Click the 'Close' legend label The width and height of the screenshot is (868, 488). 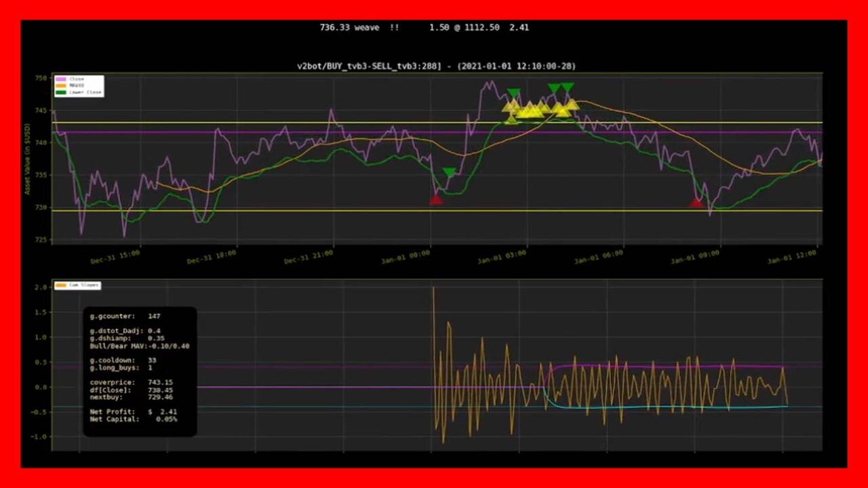(76, 79)
